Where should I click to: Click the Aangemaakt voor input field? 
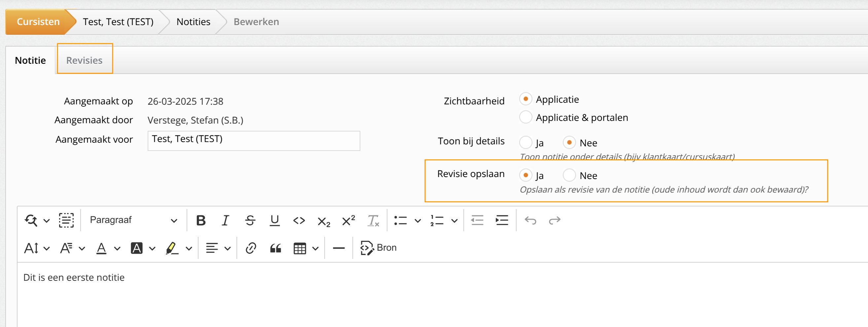coord(254,141)
